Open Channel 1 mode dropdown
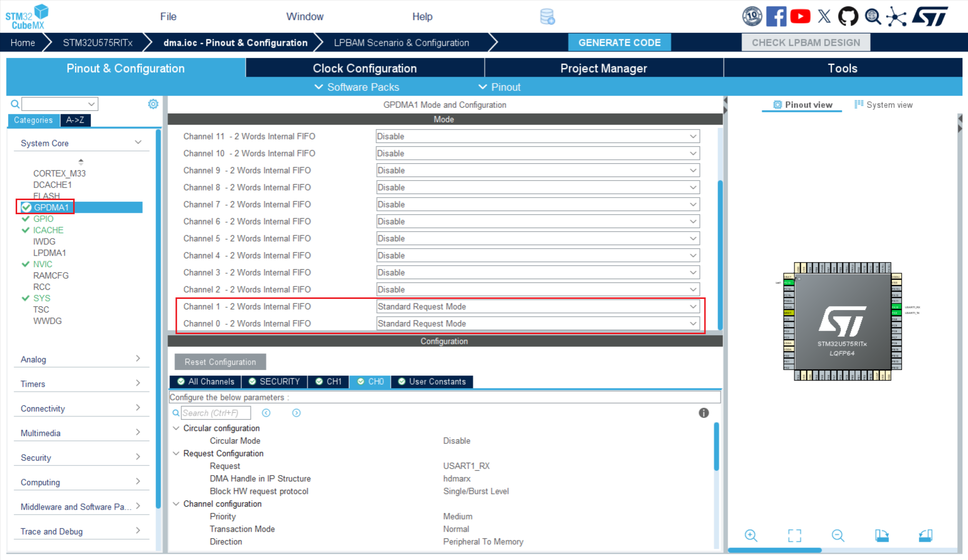The width and height of the screenshot is (968, 560). pyautogui.click(x=537, y=306)
